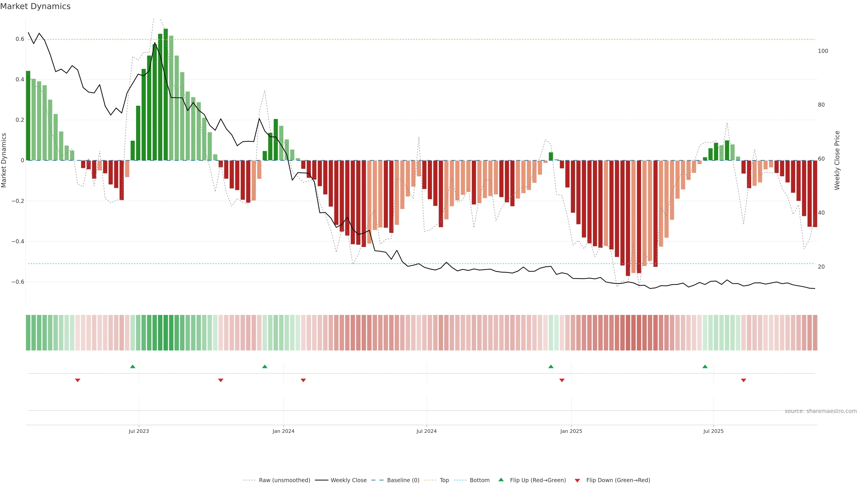Click the red flip-down triangle before Jan 2025
The width and height of the screenshot is (868, 488).
pos(562,380)
